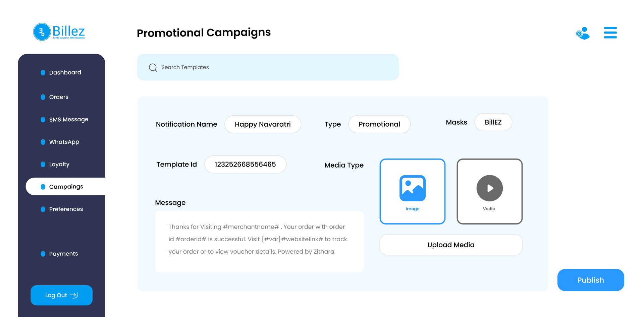Go to SMS Message section
This screenshot has height=317, width=644.
coord(69,120)
